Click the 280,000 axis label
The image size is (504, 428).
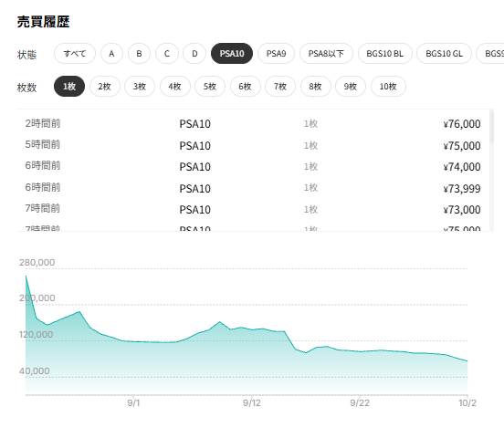coord(37,263)
